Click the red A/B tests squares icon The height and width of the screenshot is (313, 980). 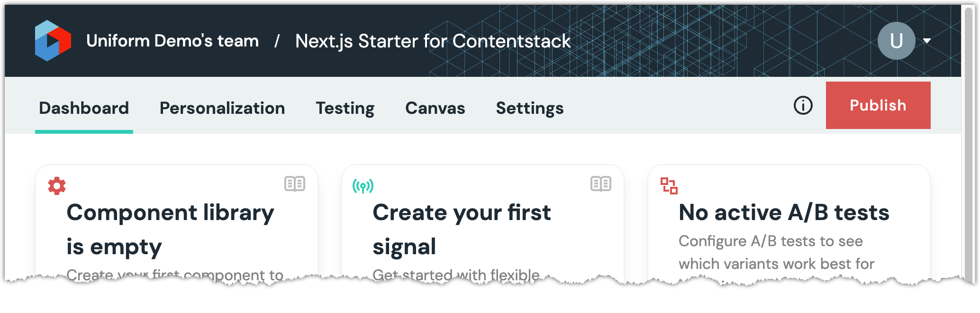point(669,186)
